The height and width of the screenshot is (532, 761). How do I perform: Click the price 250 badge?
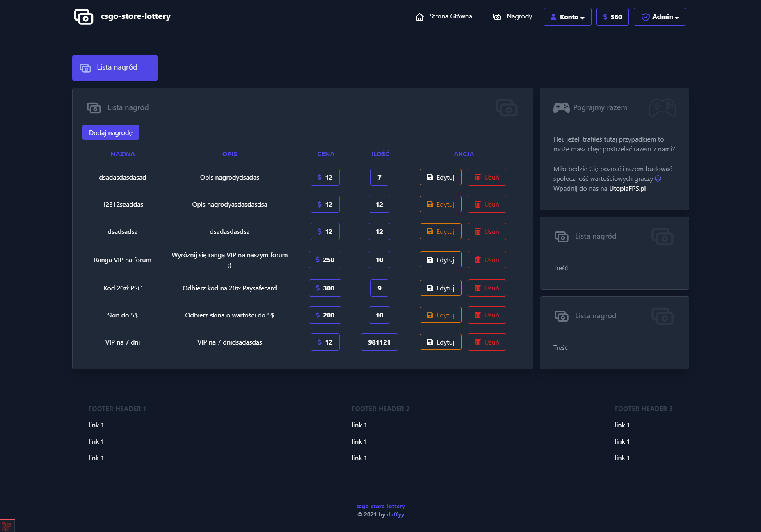click(x=325, y=260)
